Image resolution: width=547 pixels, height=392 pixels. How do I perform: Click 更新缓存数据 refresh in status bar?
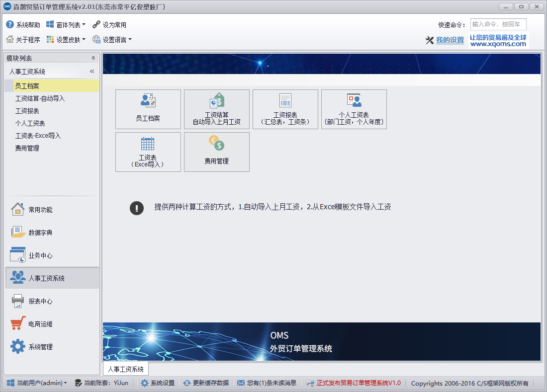tap(206, 383)
